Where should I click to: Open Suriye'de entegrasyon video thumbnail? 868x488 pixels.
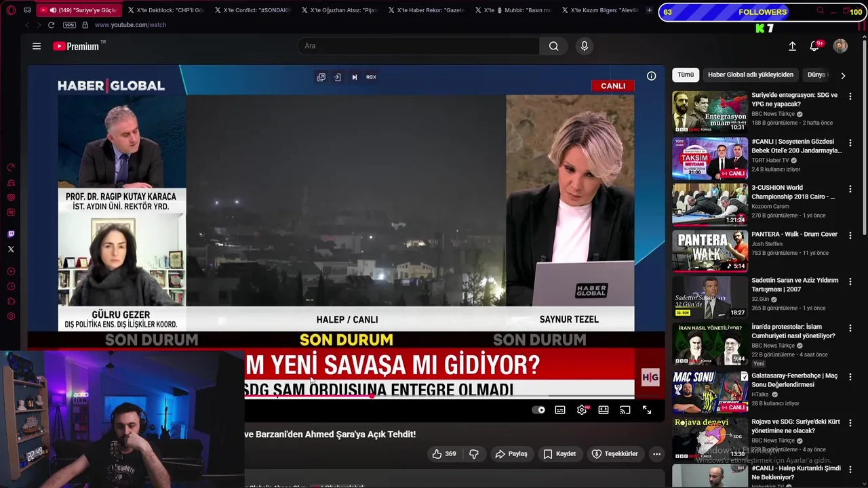[x=710, y=112]
